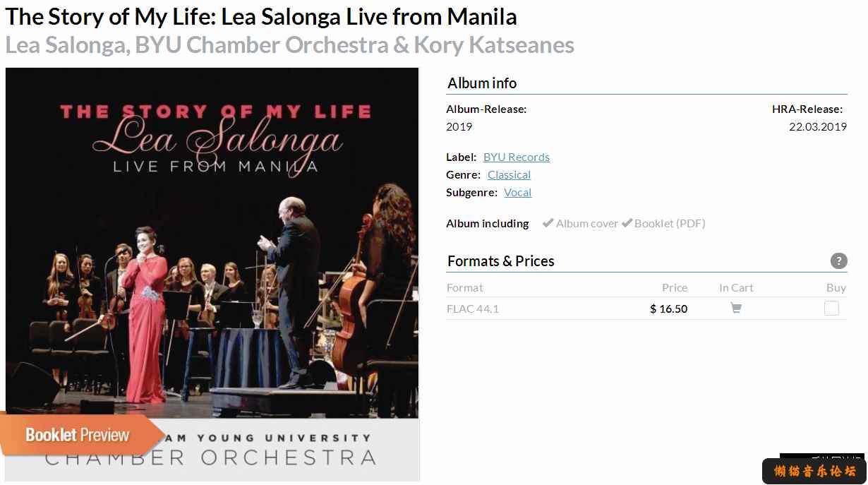Image resolution: width=868 pixels, height=485 pixels.
Task: Click the Booklet (PDF) checkmark icon
Action: click(x=627, y=223)
